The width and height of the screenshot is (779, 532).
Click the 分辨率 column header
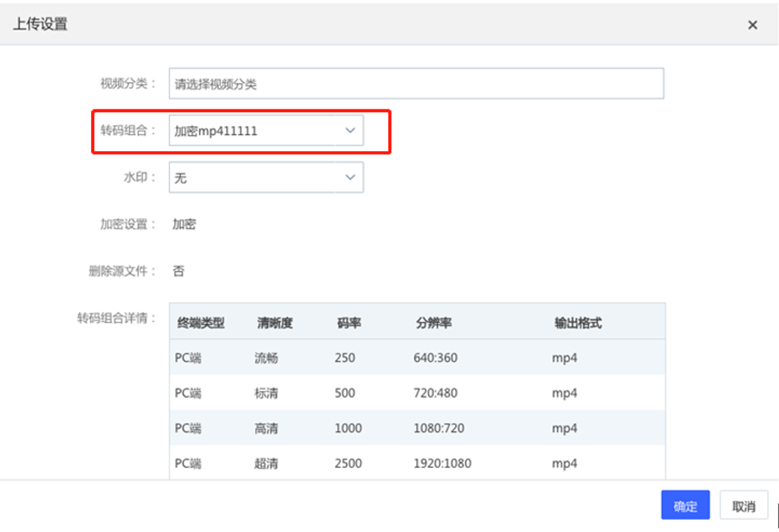click(433, 323)
